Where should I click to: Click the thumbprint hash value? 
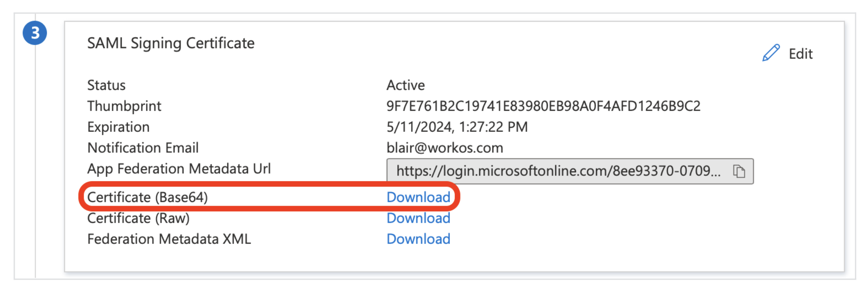pyautogui.click(x=543, y=106)
